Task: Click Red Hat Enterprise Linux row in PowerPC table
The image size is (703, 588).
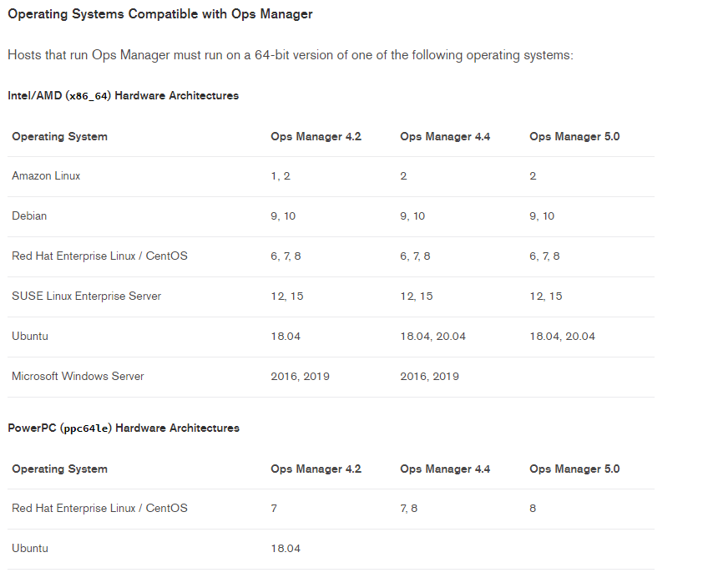Action: click(x=99, y=509)
